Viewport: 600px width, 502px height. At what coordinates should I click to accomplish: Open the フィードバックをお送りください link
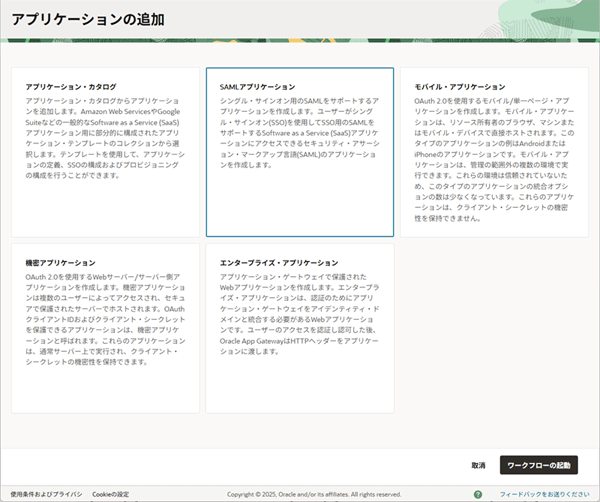tap(545, 494)
